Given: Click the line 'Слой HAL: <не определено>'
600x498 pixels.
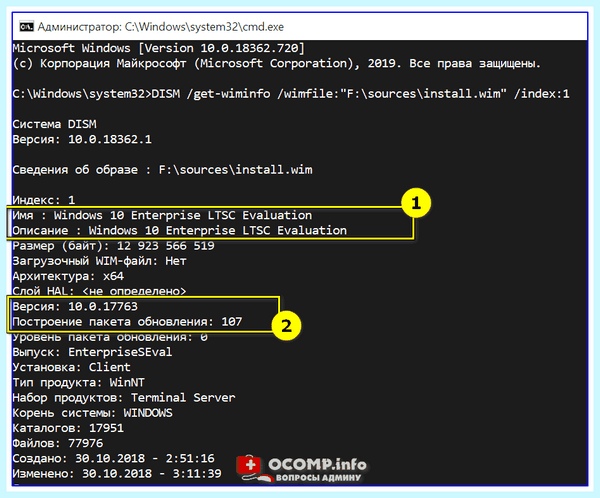Looking at the screenshot, I should pyautogui.click(x=99, y=291).
